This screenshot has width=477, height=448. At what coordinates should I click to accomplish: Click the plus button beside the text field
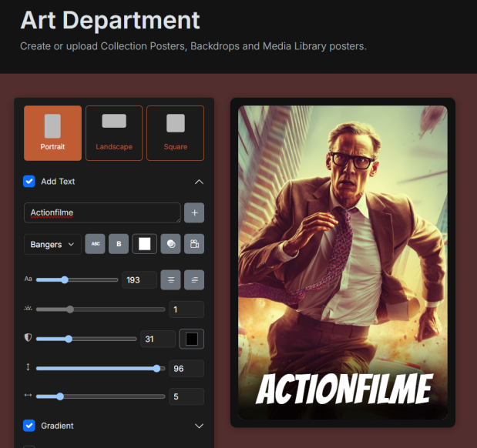193,212
